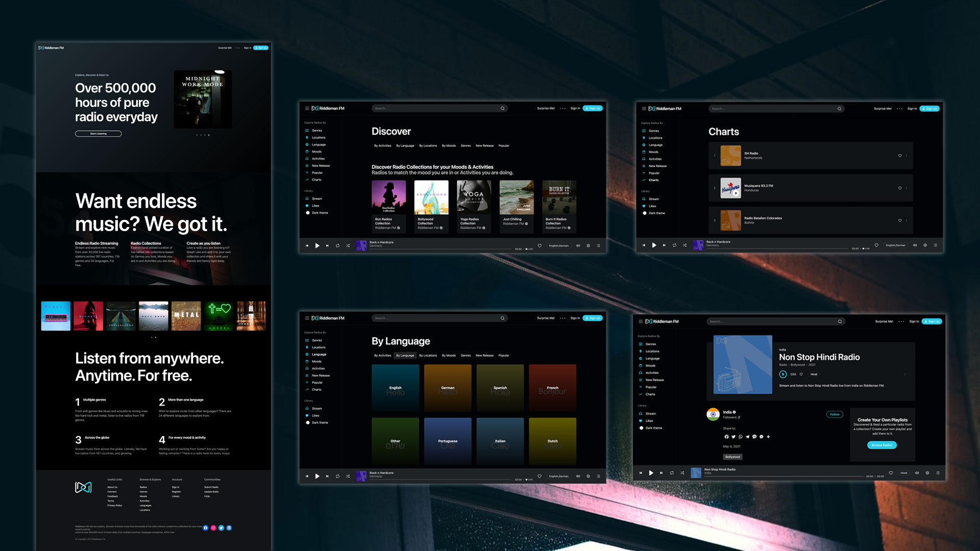The width and height of the screenshot is (980, 551).
Task: Click Start Listening button on landing page
Action: point(99,134)
